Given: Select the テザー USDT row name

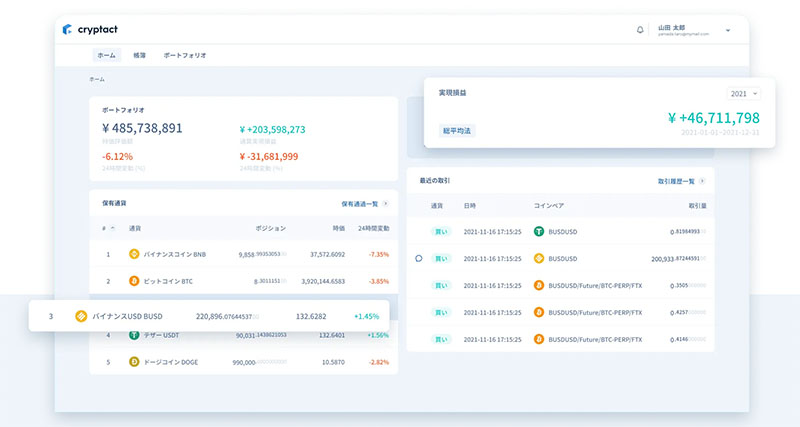Looking at the screenshot, I should click(161, 335).
